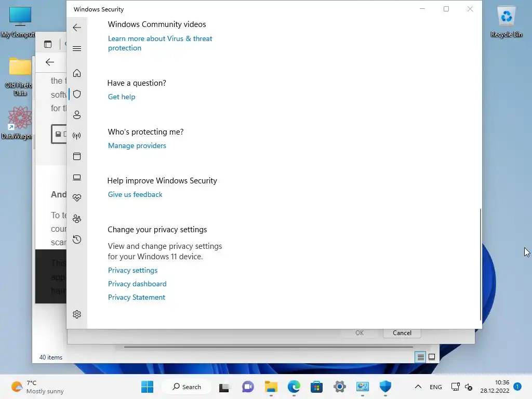Image resolution: width=532 pixels, height=399 pixels.
Task: Open Control Panel icon on taskbar
Action: (x=362, y=387)
